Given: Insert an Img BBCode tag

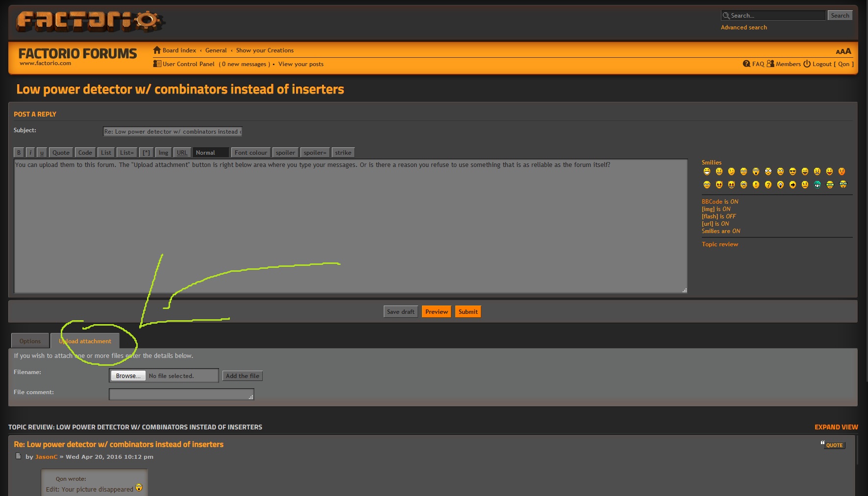Looking at the screenshot, I should (x=163, y=153).
